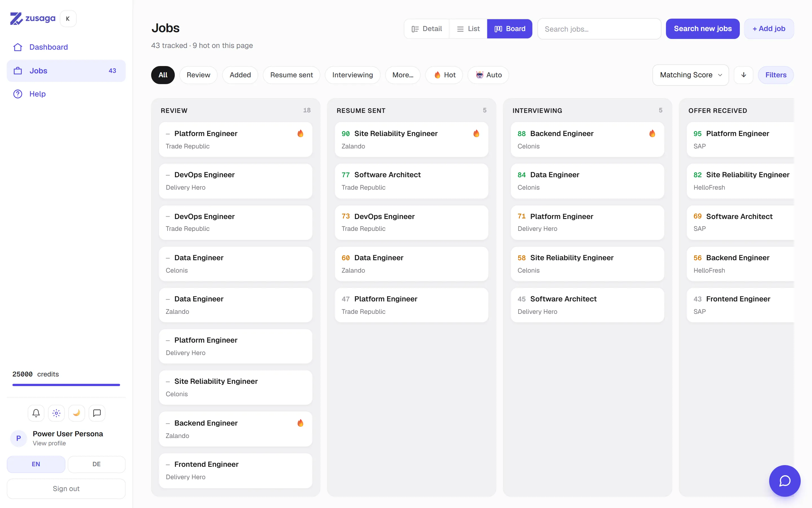This screenshot has height=508, width=812.
Task: Open Platform Engineer card at SAP
Action: pyautogui.click(x=740, y=139)
